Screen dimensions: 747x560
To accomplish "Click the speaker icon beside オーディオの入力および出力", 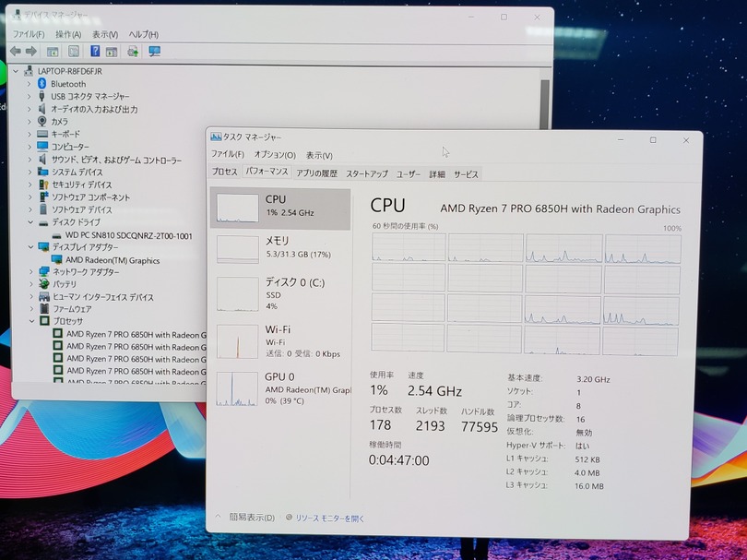I will coord(41,109).
